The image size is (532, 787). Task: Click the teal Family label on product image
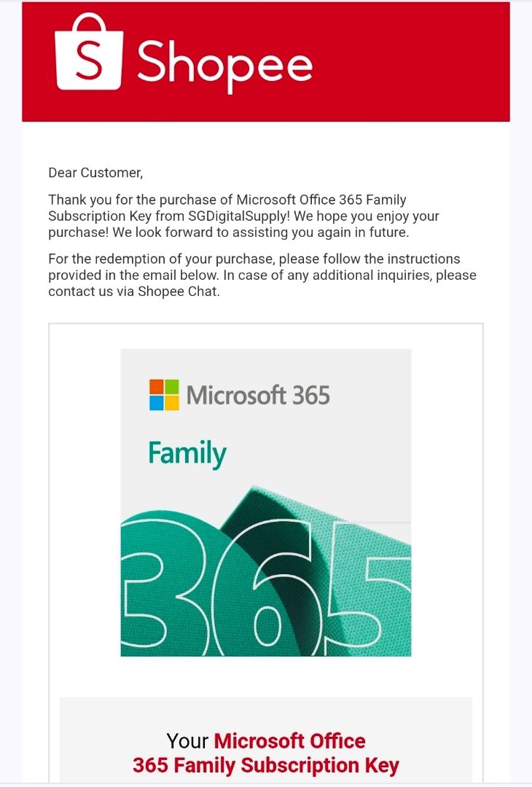[187, 454]
